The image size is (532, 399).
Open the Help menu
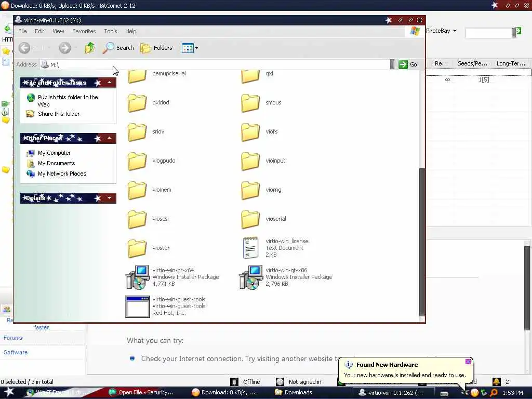pyautogui.click(x=130, y=31)
